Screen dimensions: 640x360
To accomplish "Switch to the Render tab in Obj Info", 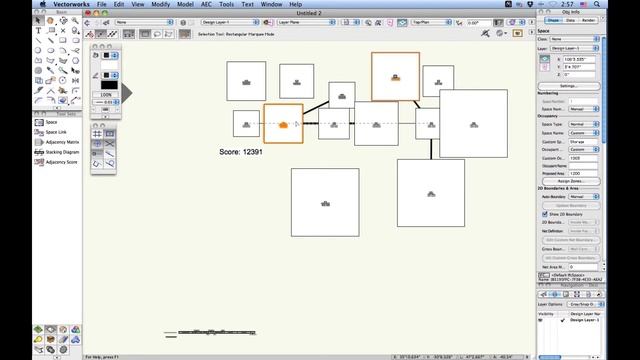I will click(588, 20).
